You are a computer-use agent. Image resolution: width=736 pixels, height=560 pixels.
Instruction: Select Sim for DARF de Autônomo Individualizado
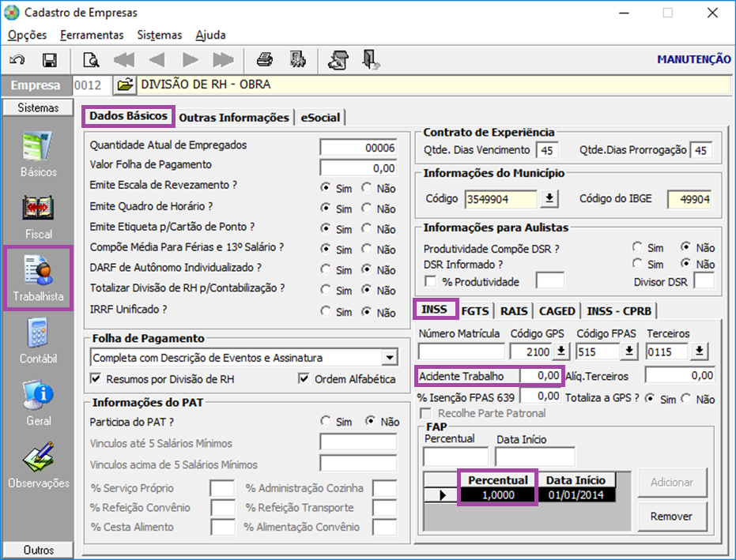325,269
